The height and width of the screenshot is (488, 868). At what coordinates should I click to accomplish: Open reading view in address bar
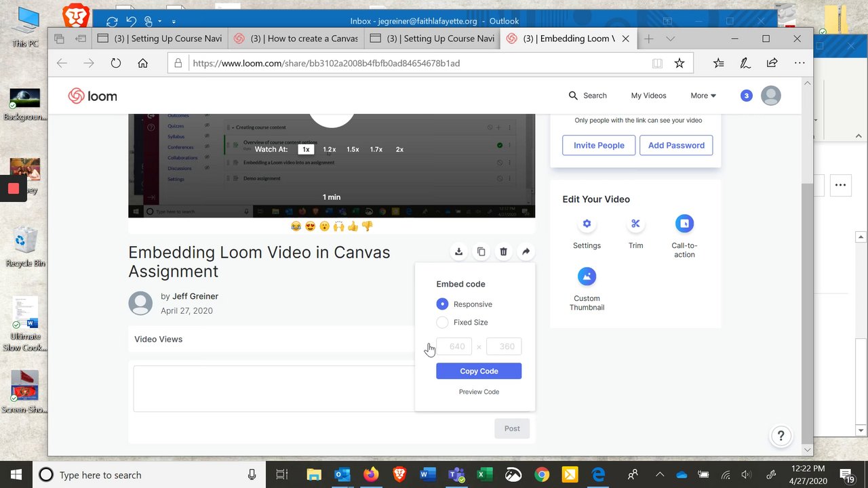coord(657,63)
